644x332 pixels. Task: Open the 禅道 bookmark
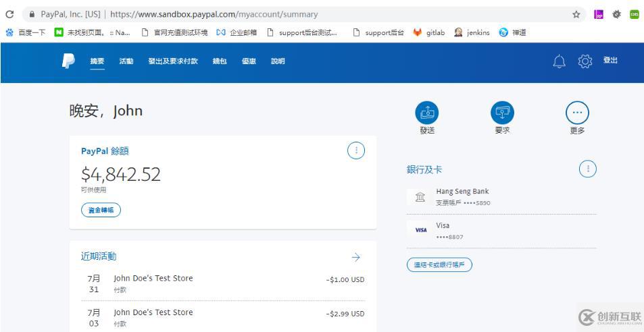[x=513, y=32]
